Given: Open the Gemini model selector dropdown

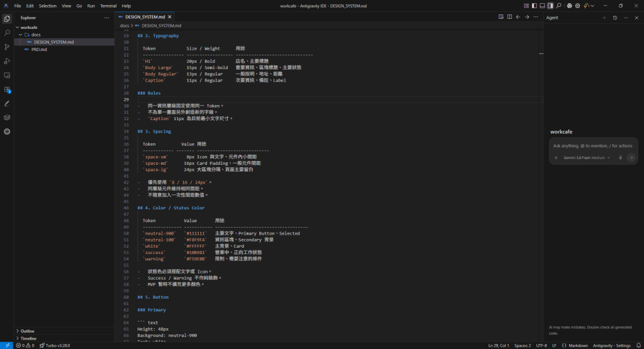Looking at the screenshot, I should tap(587, 158).
